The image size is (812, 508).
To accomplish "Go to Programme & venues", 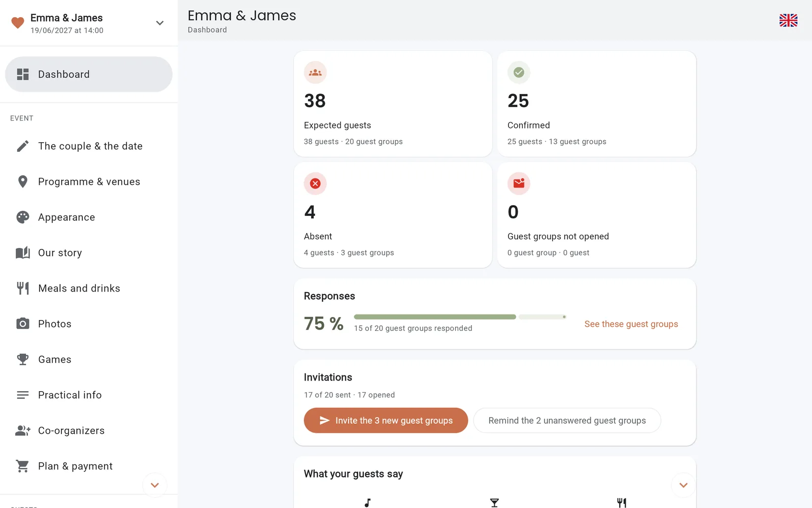I will click(89, 182).
